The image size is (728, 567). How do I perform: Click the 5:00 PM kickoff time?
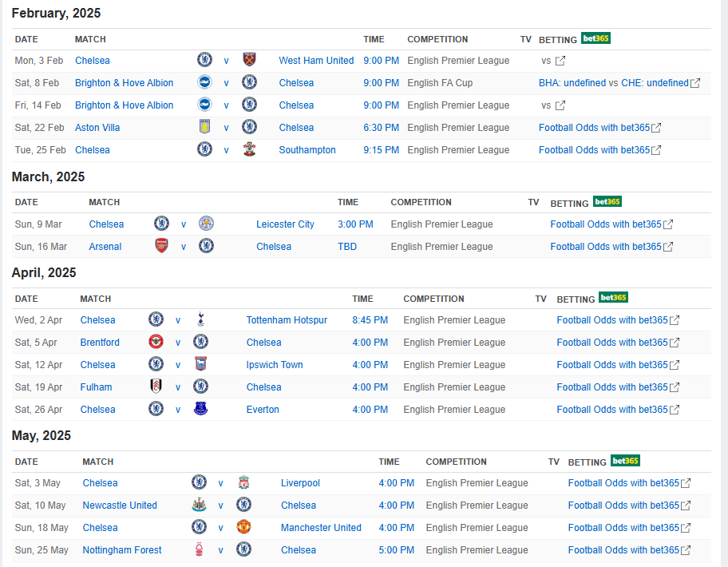tap(396, 549)
